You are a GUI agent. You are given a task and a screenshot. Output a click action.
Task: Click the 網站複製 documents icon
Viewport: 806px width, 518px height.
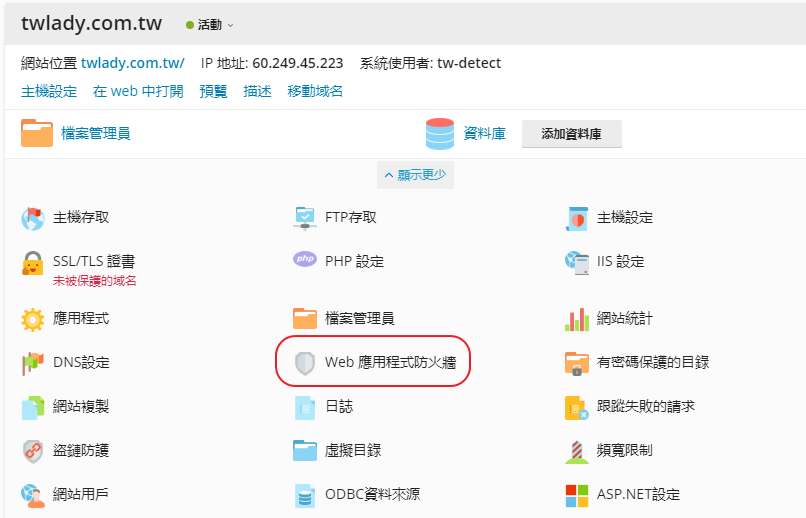tap(32, 408)
